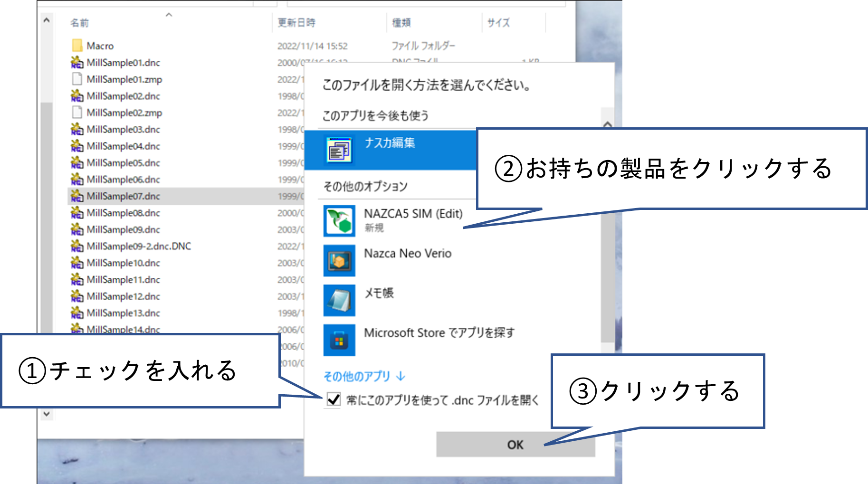Select file name MillSample08.dnc
The image size is (868, 484).
click(124, 212)
